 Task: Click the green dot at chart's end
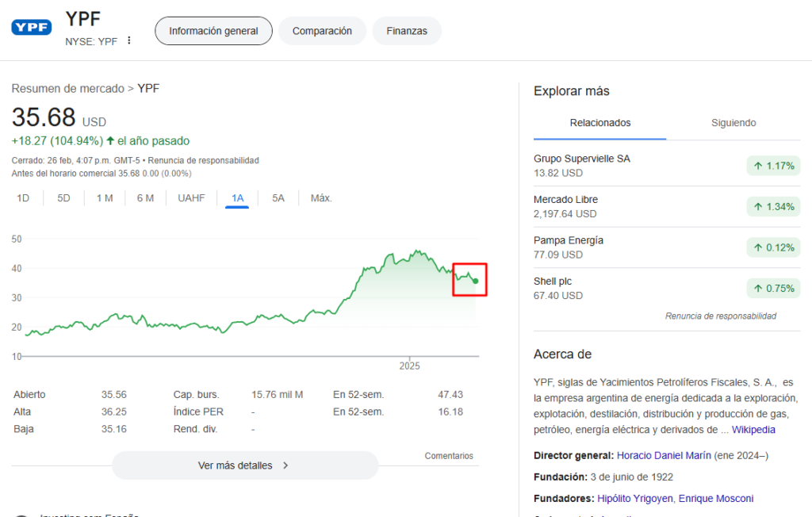pos(475,281)
